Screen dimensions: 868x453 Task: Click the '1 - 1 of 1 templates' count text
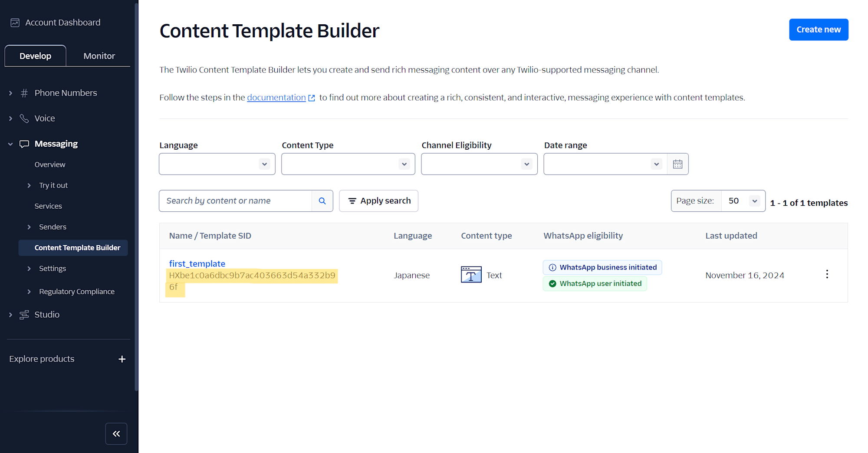click(x=809, y=203)
